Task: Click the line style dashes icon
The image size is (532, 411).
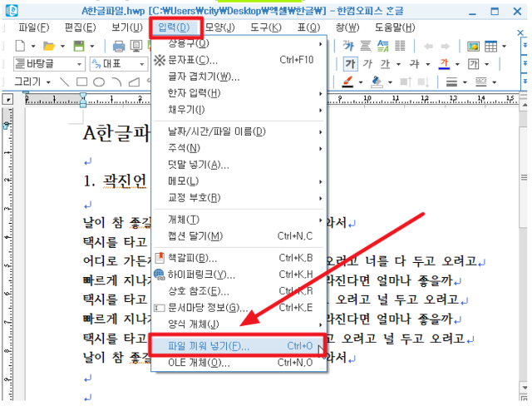Action: click(x=480, y=82)
